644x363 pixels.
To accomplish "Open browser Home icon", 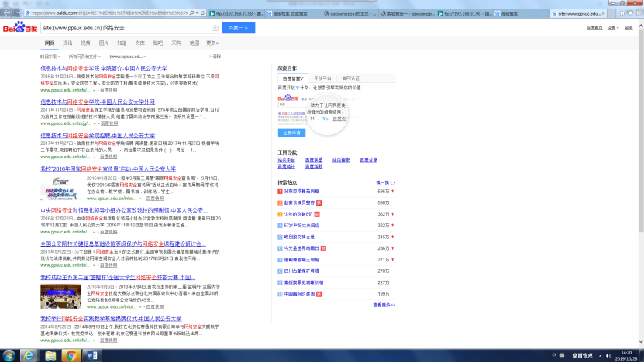I will (622, 13).
